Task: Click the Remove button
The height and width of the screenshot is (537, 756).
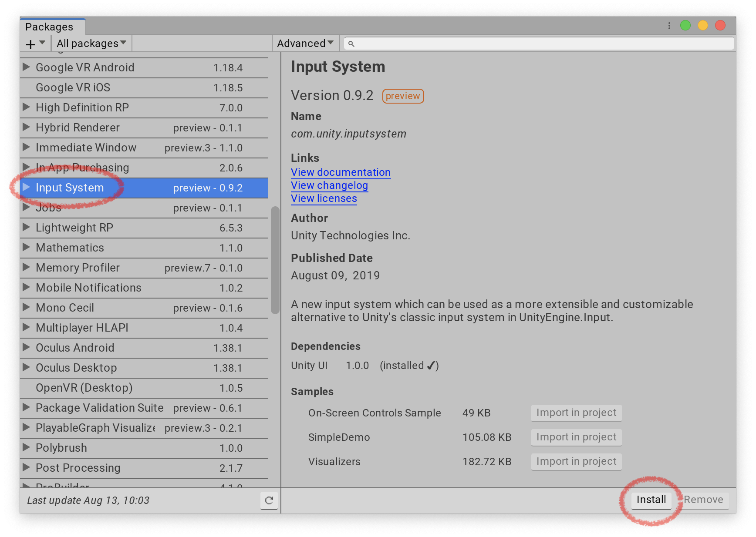Action: 703,500
